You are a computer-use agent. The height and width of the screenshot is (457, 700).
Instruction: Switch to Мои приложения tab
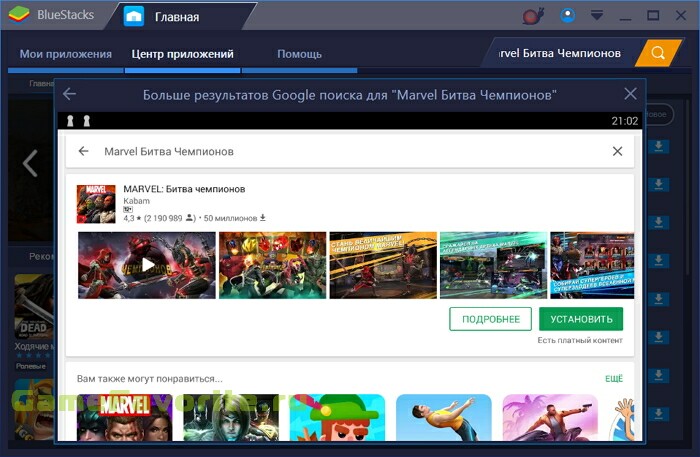coord(66,54)
